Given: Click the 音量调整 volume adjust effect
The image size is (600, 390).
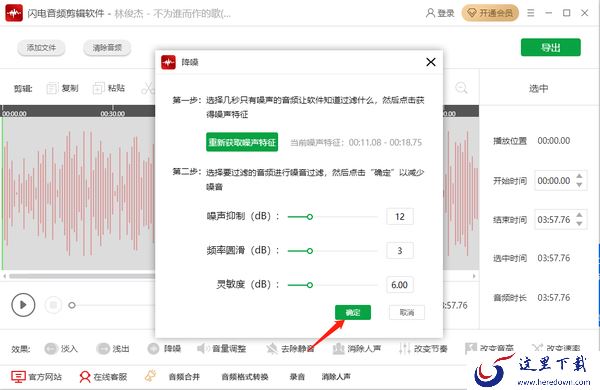Looking at the screenshot, I should (221, 349).
